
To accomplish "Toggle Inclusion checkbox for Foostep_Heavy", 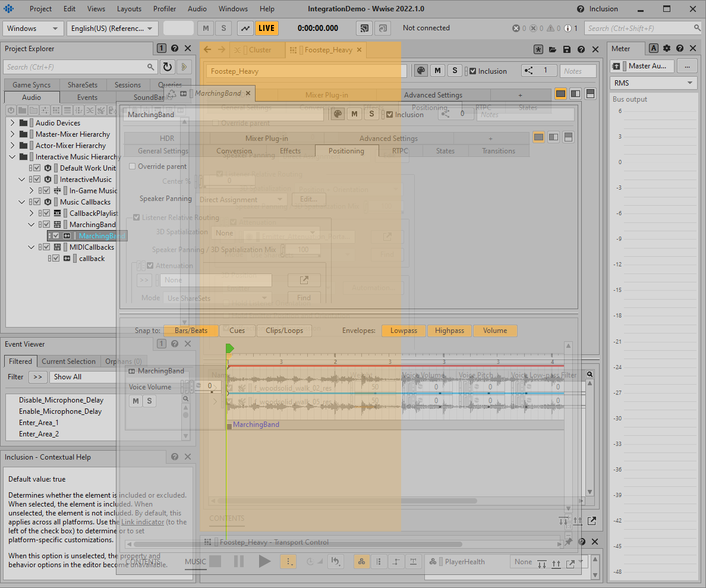I will (472, 71).
